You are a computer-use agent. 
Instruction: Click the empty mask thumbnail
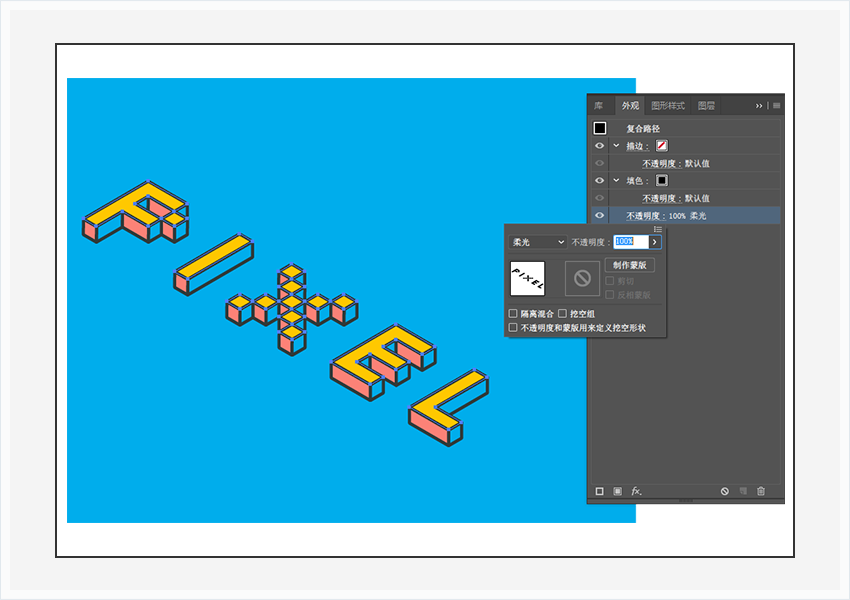click(x=582, y=279)
